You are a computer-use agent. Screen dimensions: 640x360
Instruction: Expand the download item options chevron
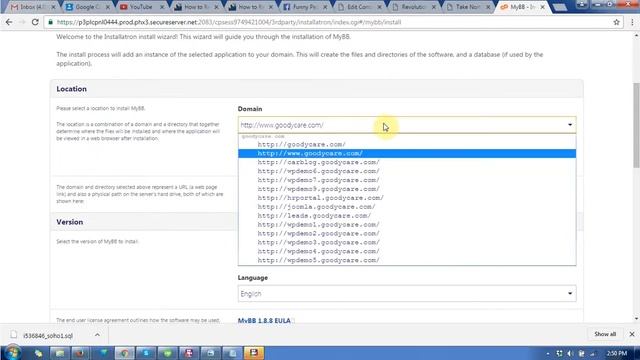(x=97, y=335)
